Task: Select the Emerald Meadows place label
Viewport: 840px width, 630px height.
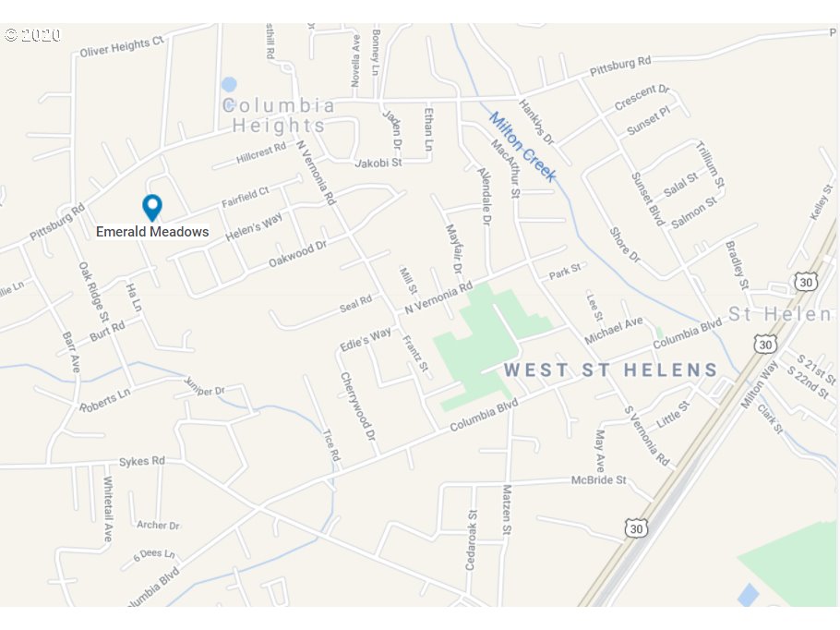Action: tap(152, 232)
